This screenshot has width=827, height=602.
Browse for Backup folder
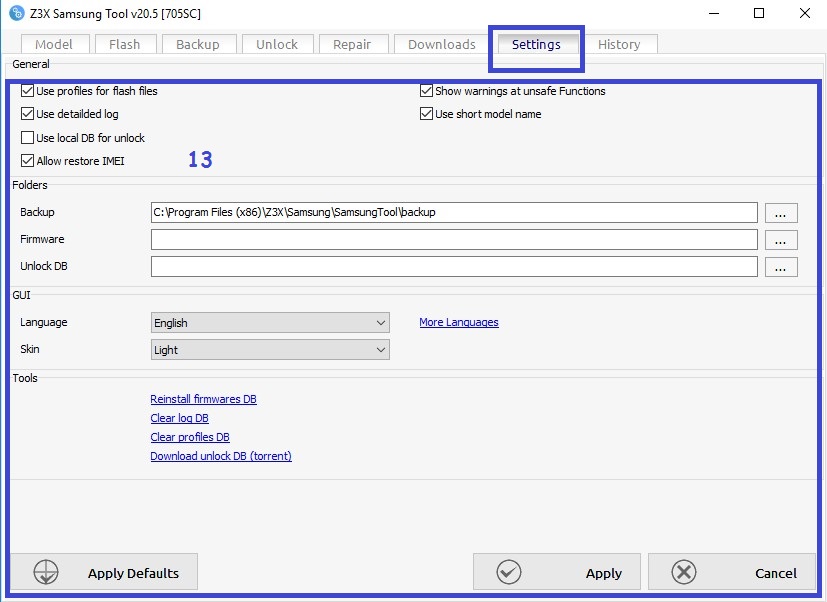781,213
